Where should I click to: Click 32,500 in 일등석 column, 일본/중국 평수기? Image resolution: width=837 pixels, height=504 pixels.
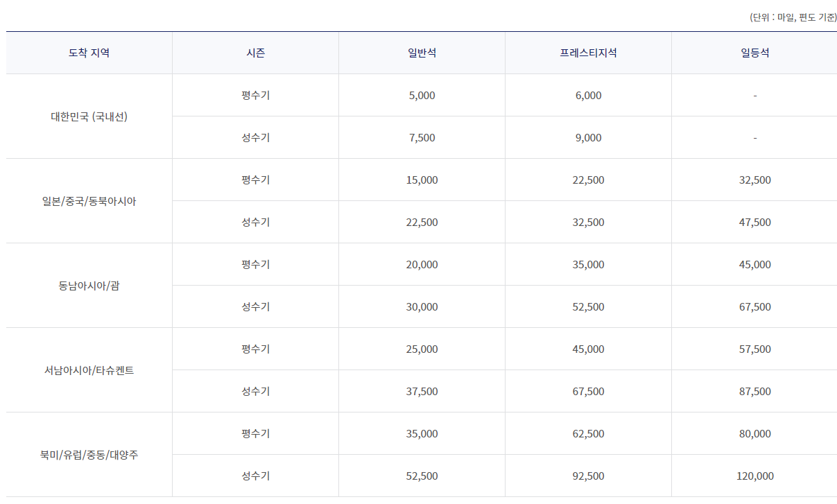point(754,180)
